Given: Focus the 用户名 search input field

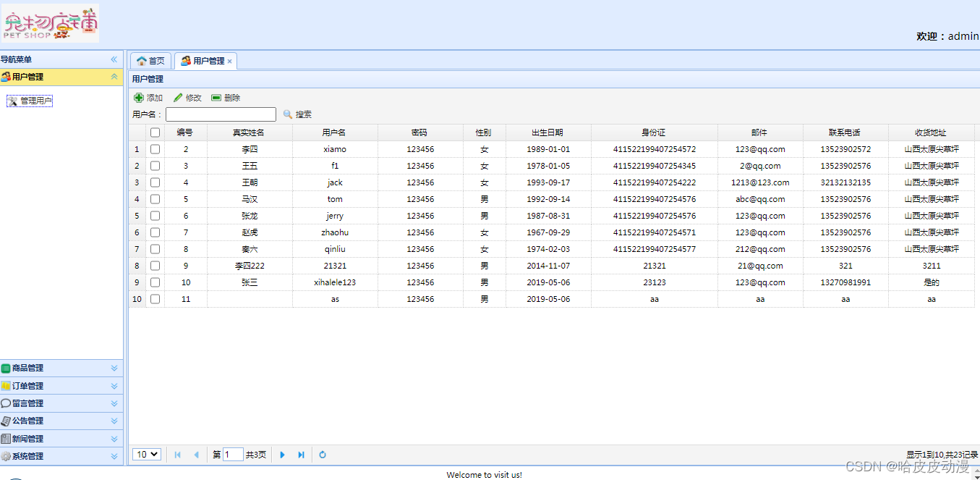Looking at the screenshot, I should click(221, 114).
